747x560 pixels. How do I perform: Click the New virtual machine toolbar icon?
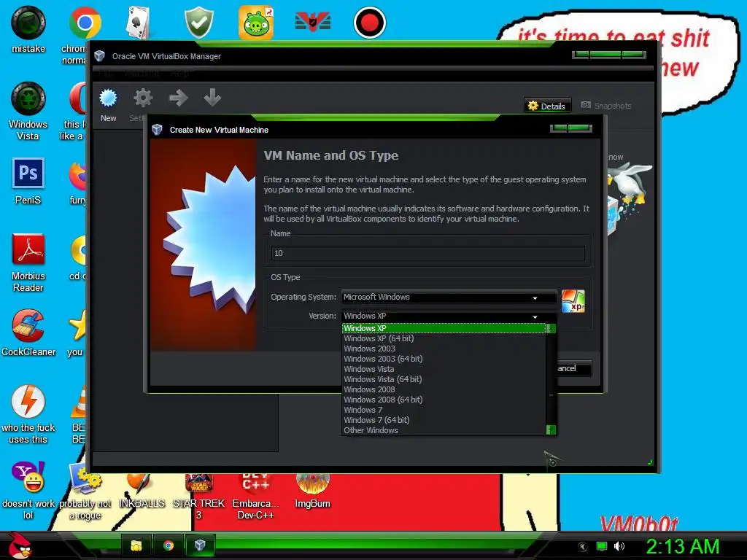point(108,98)
